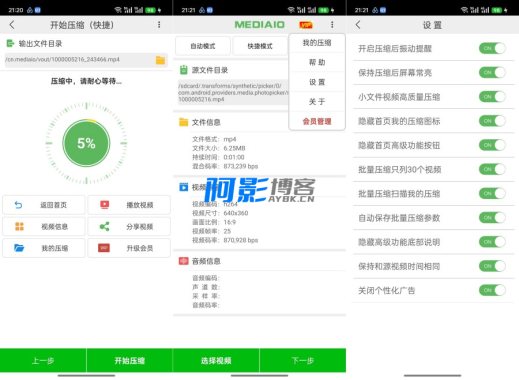The height and width of the screenshot is (380, 519).
Task: Go back from the 设置 screen
Action: 358,25
